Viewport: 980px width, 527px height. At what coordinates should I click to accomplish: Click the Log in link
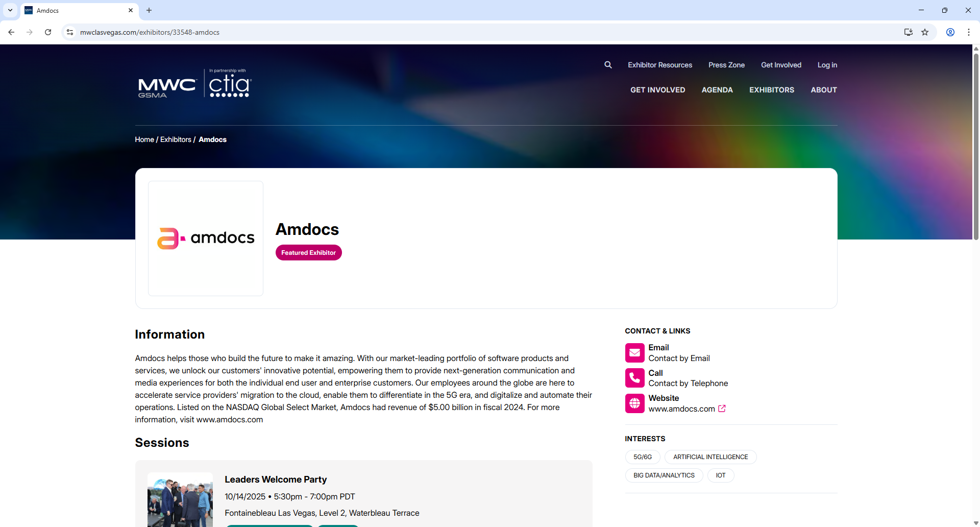click(827, 65)
